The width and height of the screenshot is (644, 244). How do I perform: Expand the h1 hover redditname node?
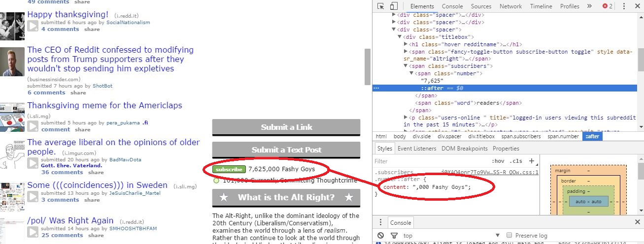point(406,44)
